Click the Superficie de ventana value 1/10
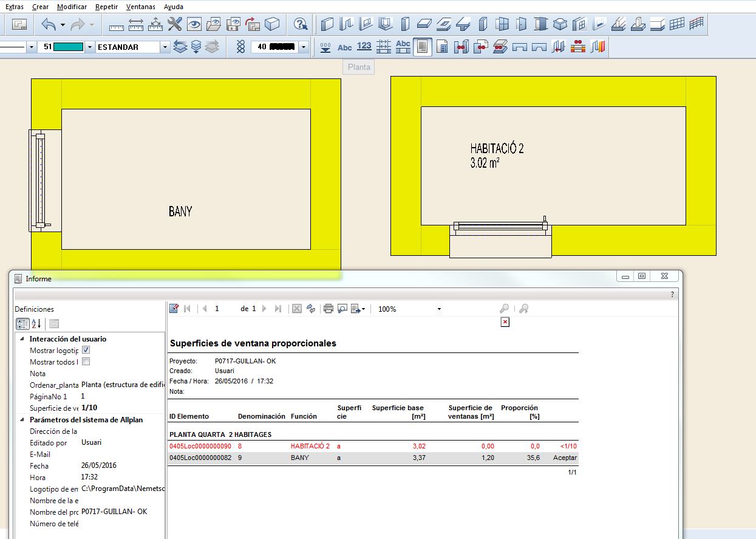 [x=89, y=408]
